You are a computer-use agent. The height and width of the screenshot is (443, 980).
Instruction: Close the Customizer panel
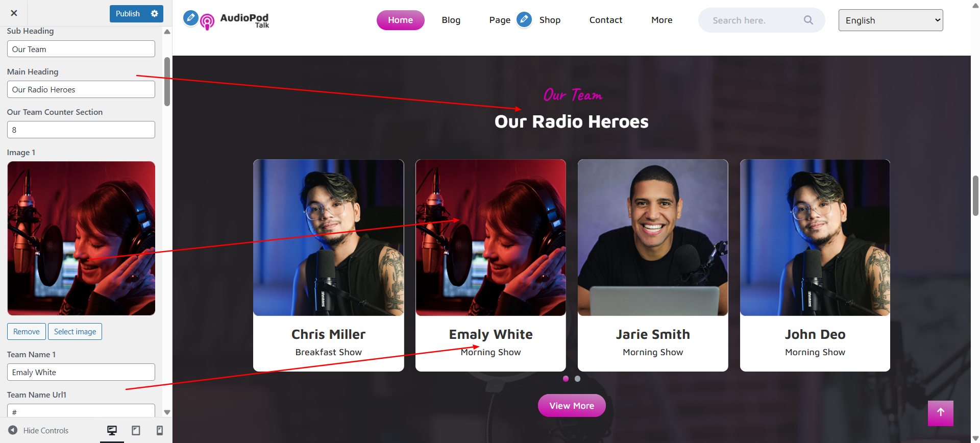(x=14, y=13)
